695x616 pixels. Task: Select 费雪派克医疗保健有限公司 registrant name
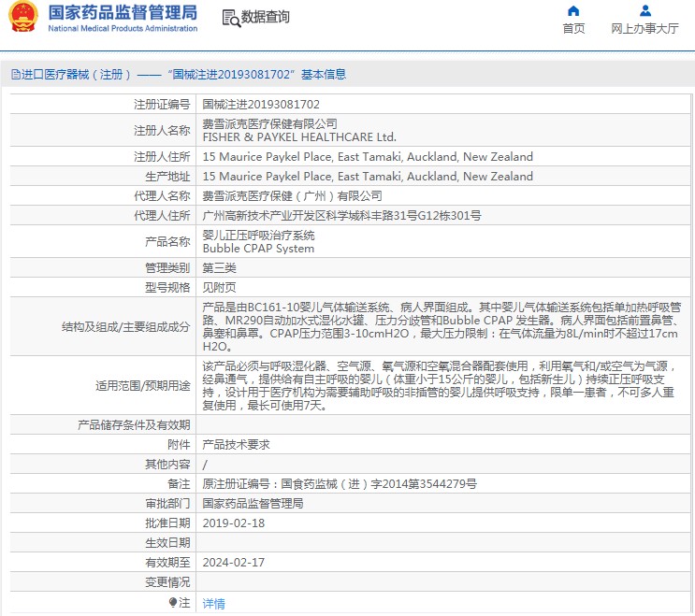click(x=270, y=124)
